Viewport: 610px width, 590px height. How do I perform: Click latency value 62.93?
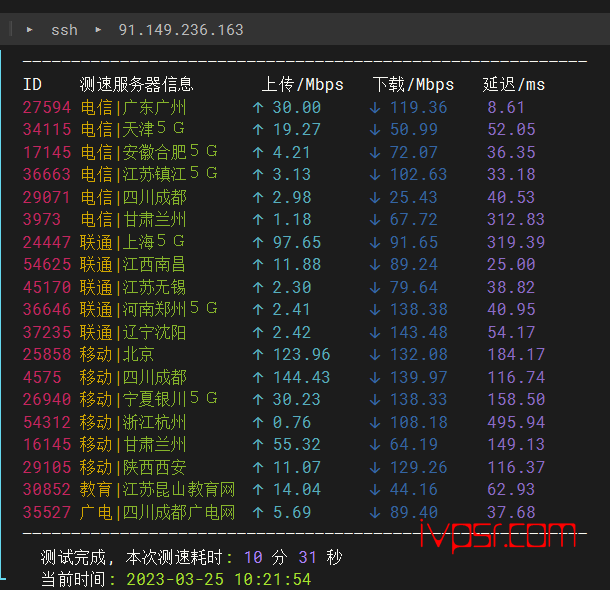pos(511,489)
